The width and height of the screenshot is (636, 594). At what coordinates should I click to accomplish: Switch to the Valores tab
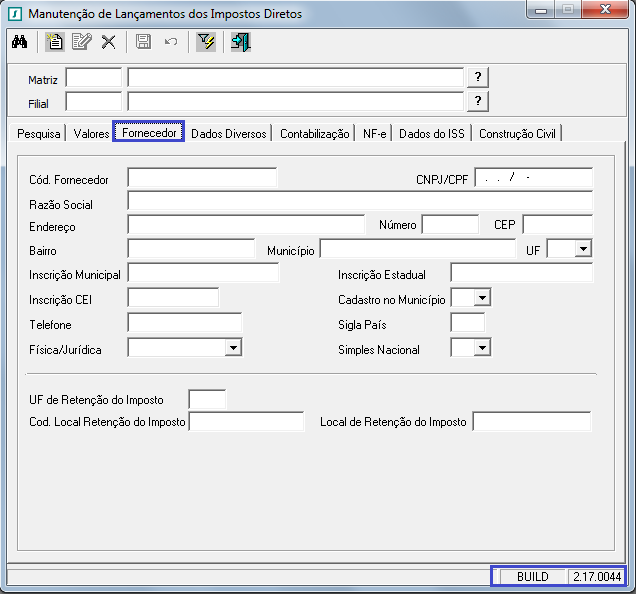point(91,133)
